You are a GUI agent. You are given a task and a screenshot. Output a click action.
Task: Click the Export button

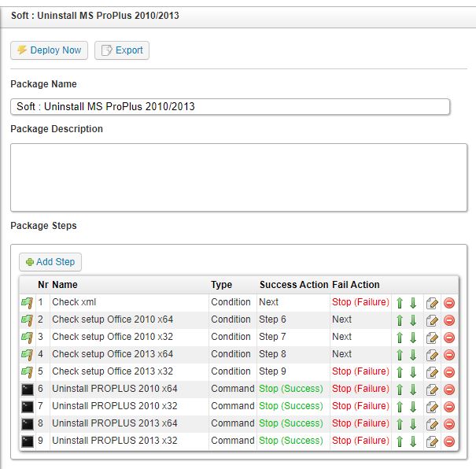122,50
